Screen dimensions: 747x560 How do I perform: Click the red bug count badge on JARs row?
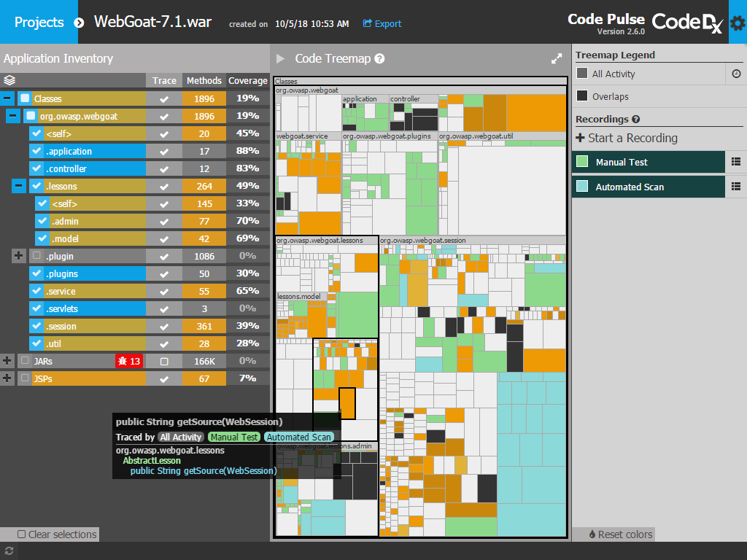click(128, 361)
